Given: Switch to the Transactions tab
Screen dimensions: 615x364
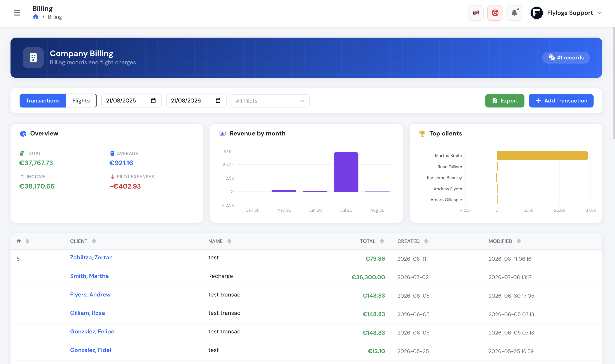Looking at the screenshot, I should (43, 101).
